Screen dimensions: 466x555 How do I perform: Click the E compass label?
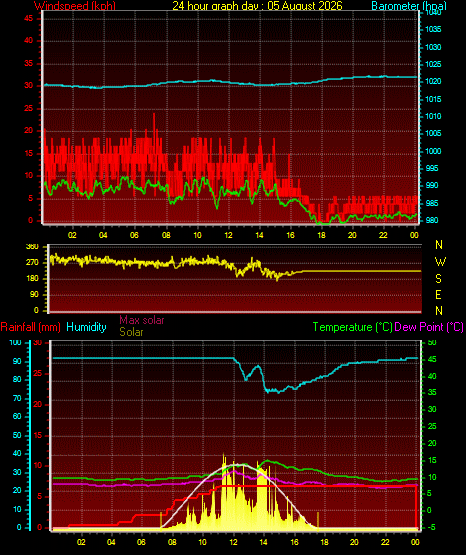(438, 294)
